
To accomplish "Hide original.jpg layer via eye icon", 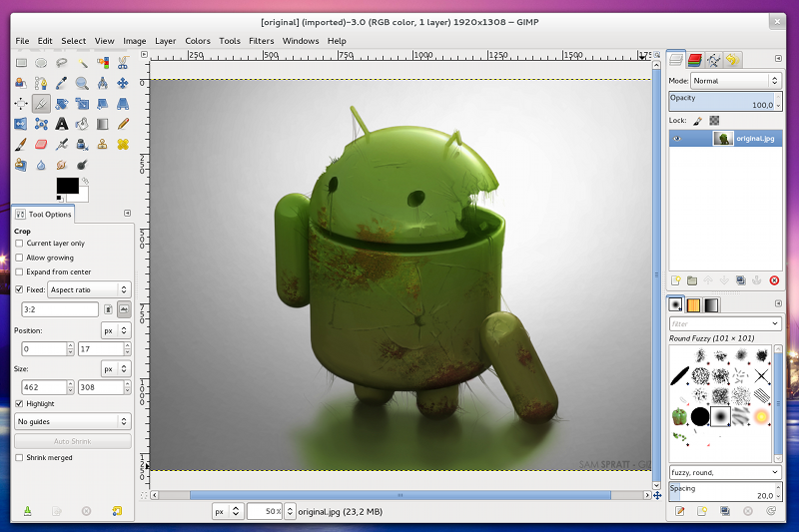I will click(677, 139).
